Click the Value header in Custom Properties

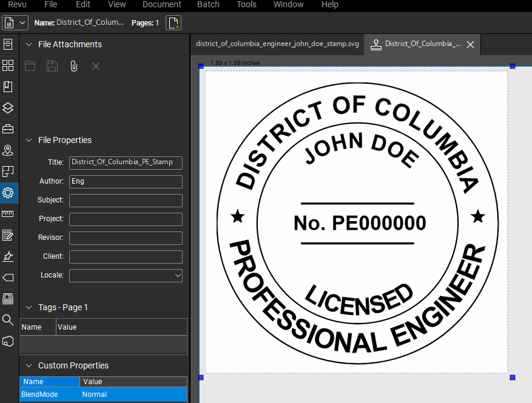(133, 382)
